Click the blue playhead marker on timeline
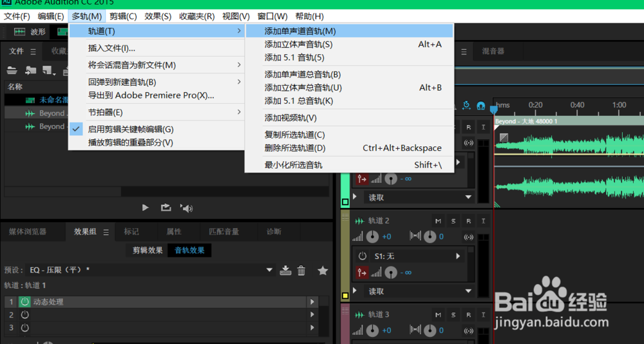Viewport: 644px width, 344px height. [x=493, y=110]
